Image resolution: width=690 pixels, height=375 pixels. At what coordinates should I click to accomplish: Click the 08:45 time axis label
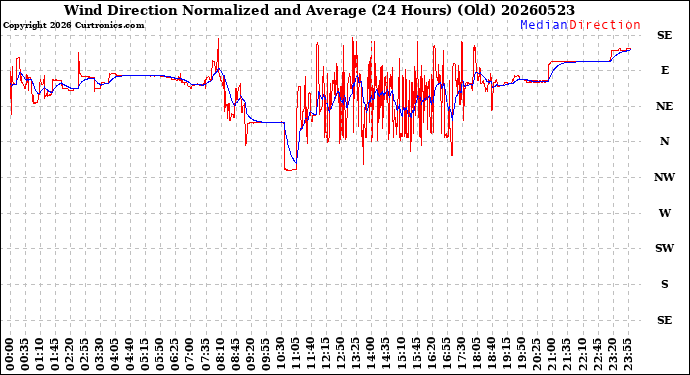[x=235, y=354]
